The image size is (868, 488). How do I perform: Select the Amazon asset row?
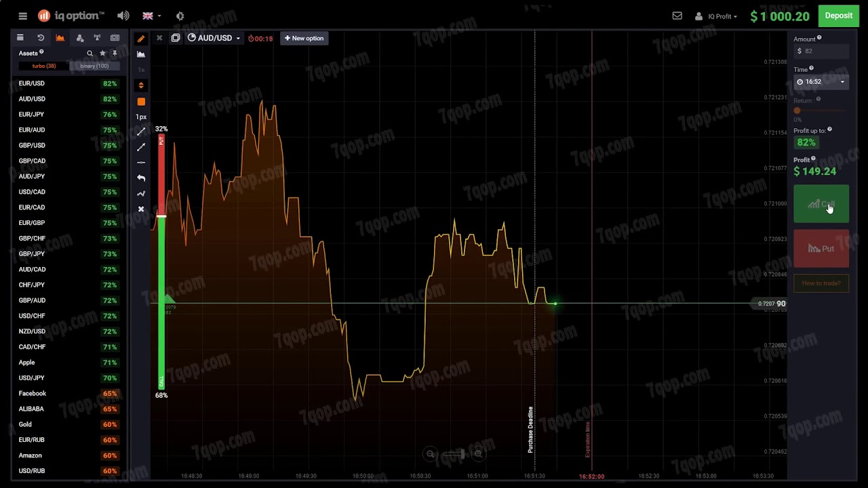click(68, 455)
